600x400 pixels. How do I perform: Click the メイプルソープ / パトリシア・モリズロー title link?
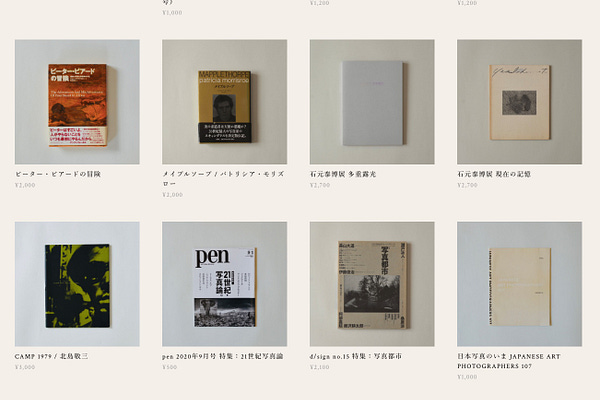[x=223, y=179]
